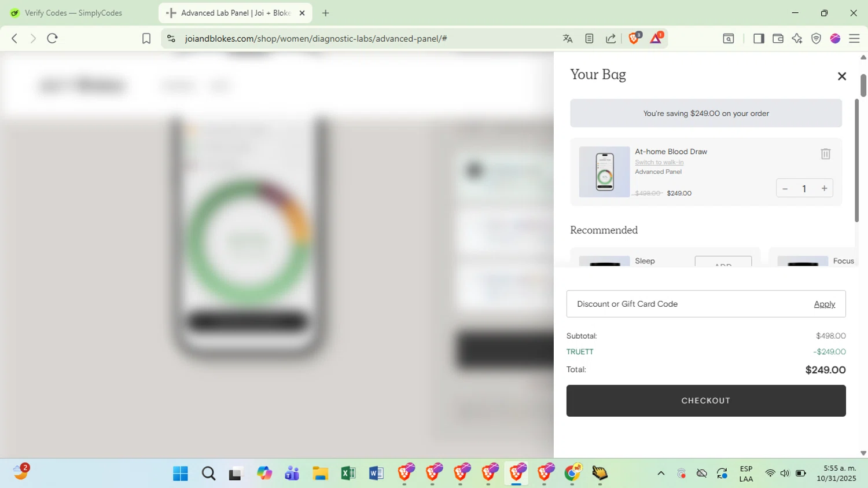This screenshot has width=868, height=488.
Task: Increase quantity with plus button
Action: coord(824,189)
